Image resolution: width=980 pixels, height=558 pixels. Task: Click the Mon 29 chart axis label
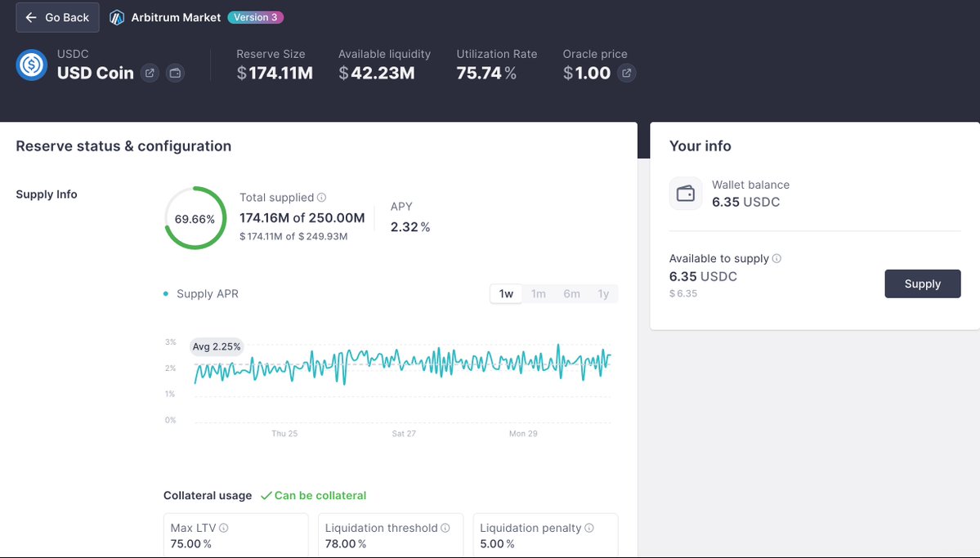coord(523,434)
